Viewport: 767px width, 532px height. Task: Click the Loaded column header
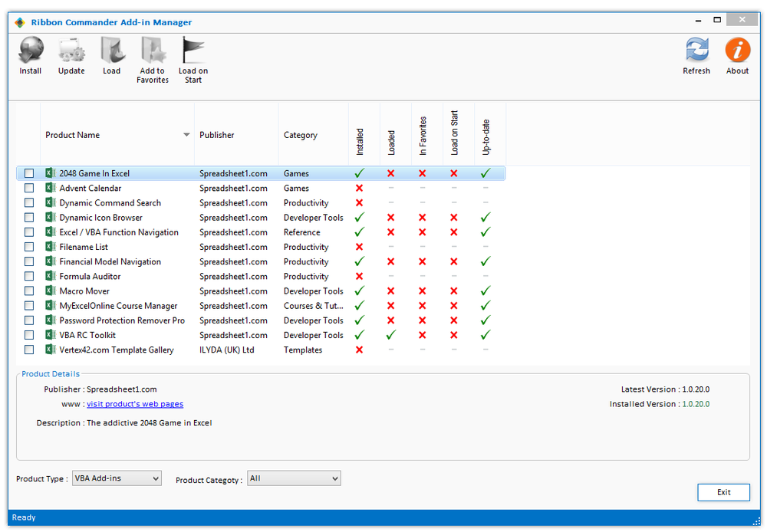click(396, 135)
